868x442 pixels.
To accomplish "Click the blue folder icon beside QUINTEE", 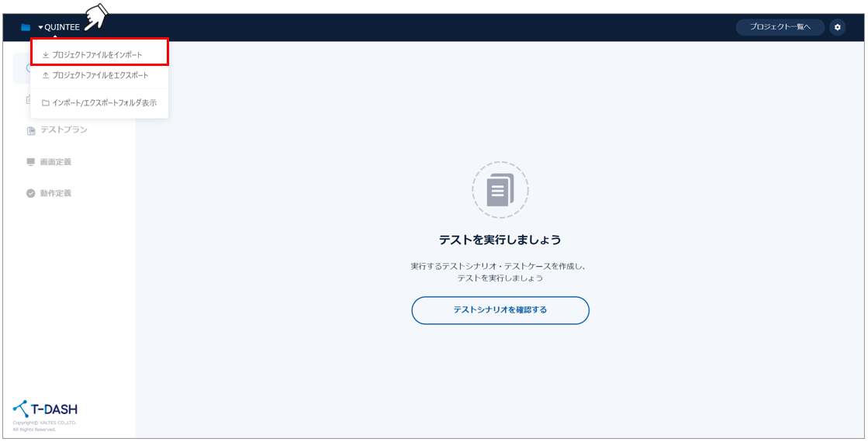I will [26, 28].
